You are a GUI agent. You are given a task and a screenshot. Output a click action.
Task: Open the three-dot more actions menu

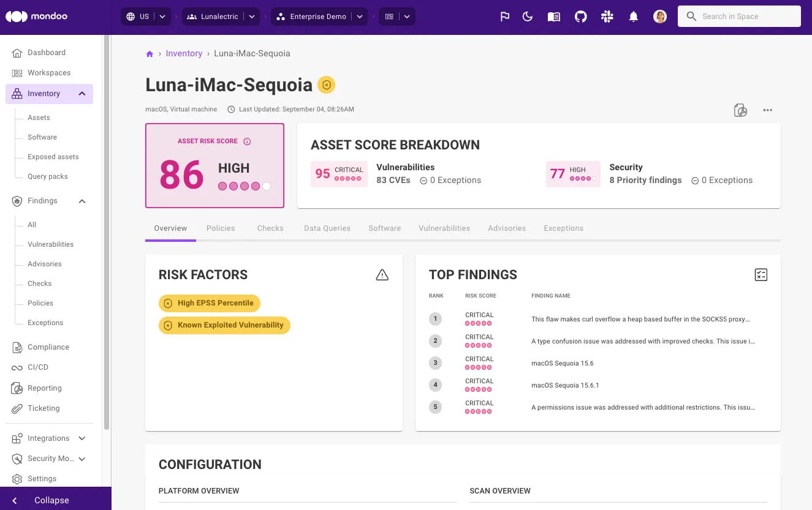(767, 110)
